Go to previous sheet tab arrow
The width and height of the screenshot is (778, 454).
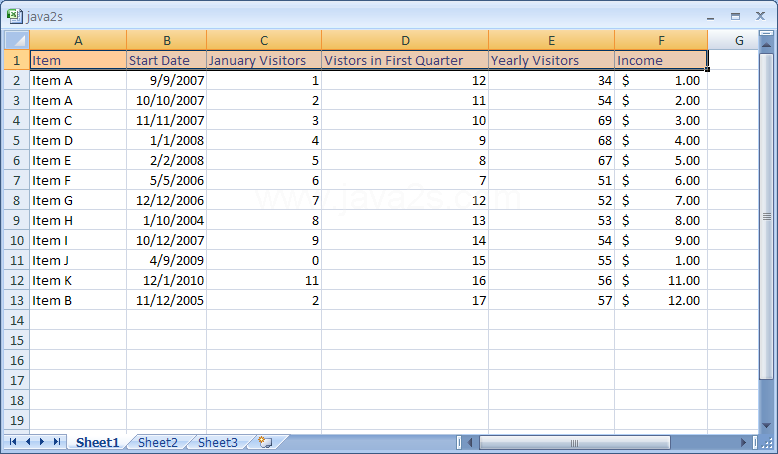tap(28, 442)
